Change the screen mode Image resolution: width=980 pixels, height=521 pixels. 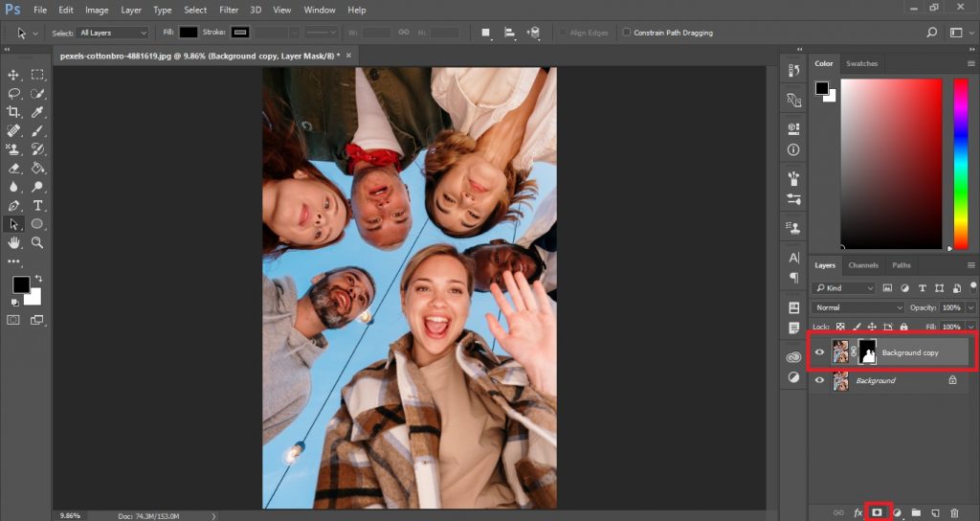coord(37,320)
